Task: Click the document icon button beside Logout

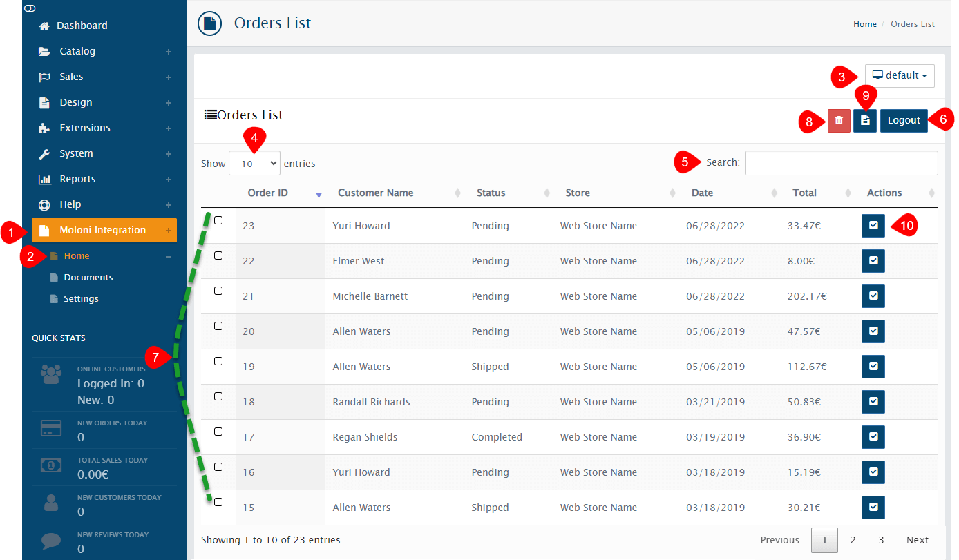Action: pos(864,120)
